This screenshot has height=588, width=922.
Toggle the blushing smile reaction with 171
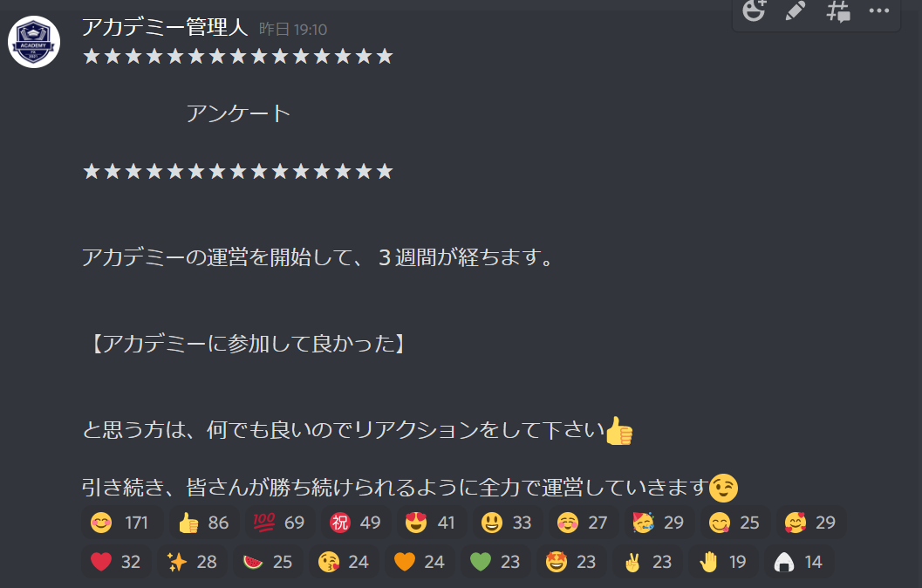(122, 523)
